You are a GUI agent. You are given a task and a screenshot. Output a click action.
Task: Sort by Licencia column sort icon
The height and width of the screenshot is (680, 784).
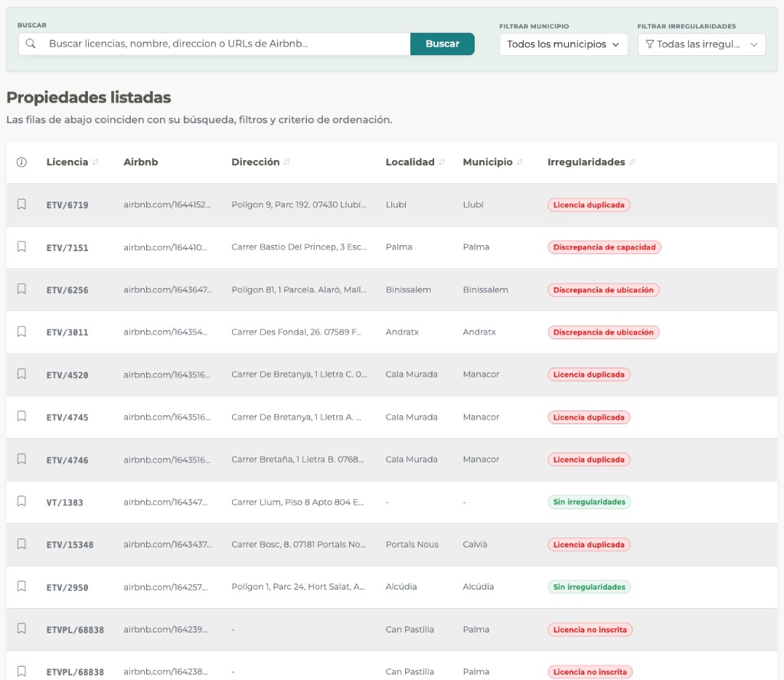[x=96, y=162]
